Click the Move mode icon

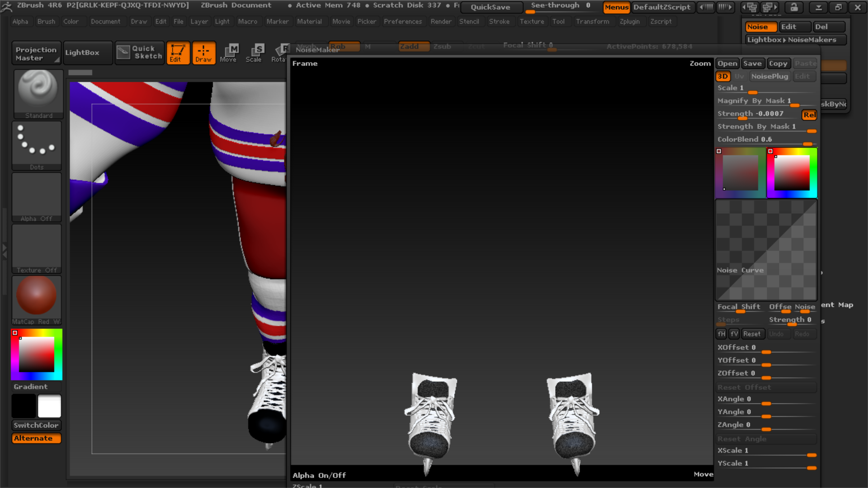(x=230, y=52)
